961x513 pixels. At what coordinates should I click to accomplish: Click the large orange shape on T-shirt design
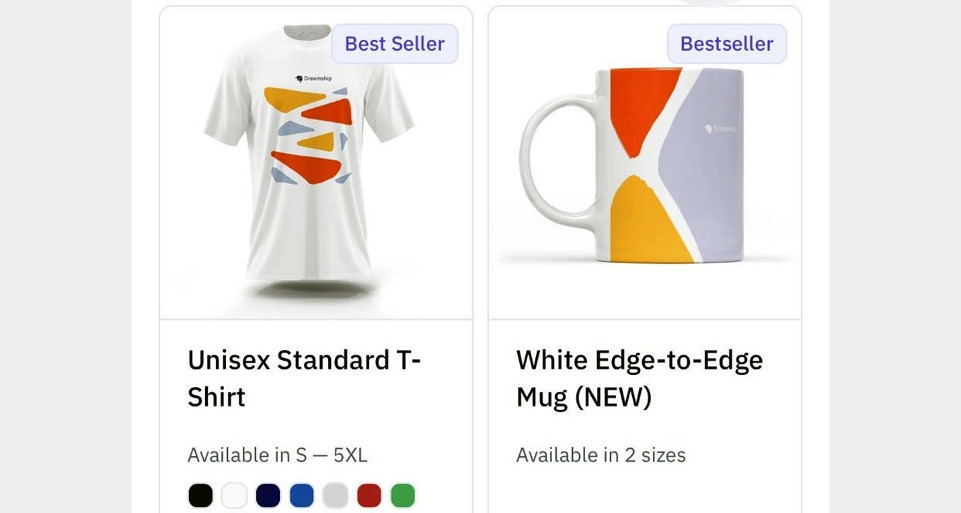click(x=306, y=167)
